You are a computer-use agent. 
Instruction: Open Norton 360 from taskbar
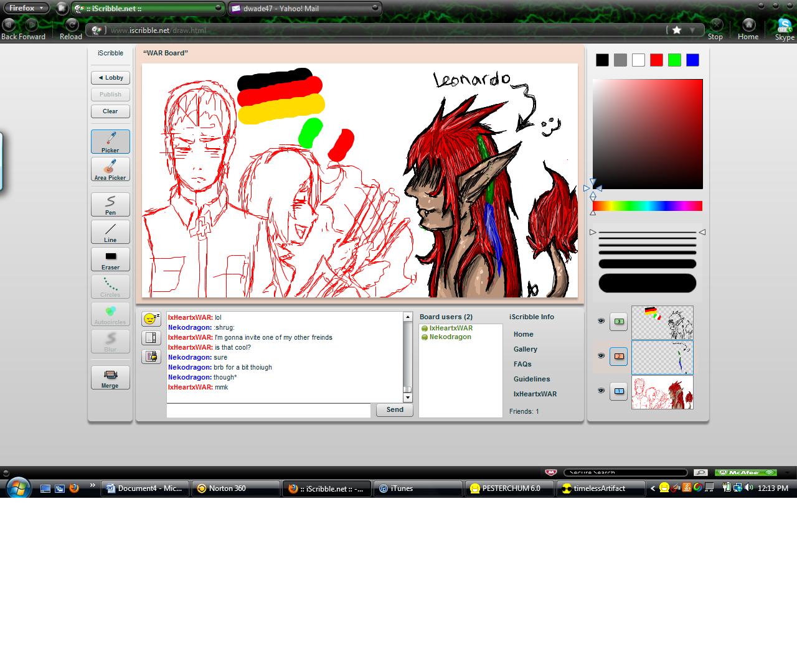pos(235,488)
